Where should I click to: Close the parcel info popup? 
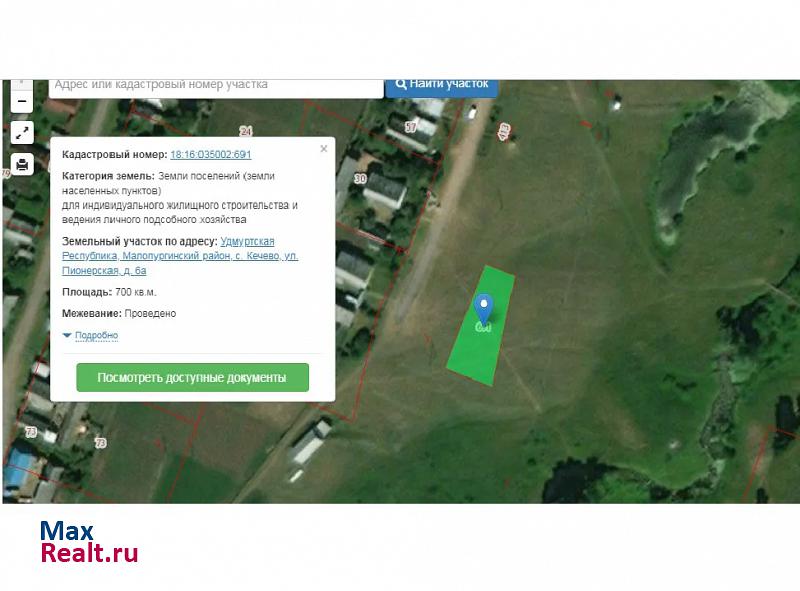323,149
